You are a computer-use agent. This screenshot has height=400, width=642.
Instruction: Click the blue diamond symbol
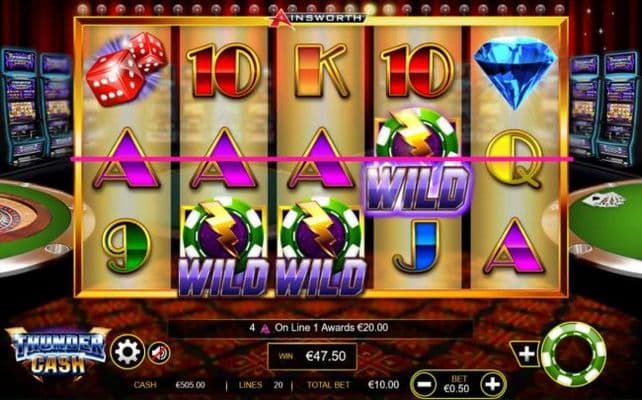point(514,72)
